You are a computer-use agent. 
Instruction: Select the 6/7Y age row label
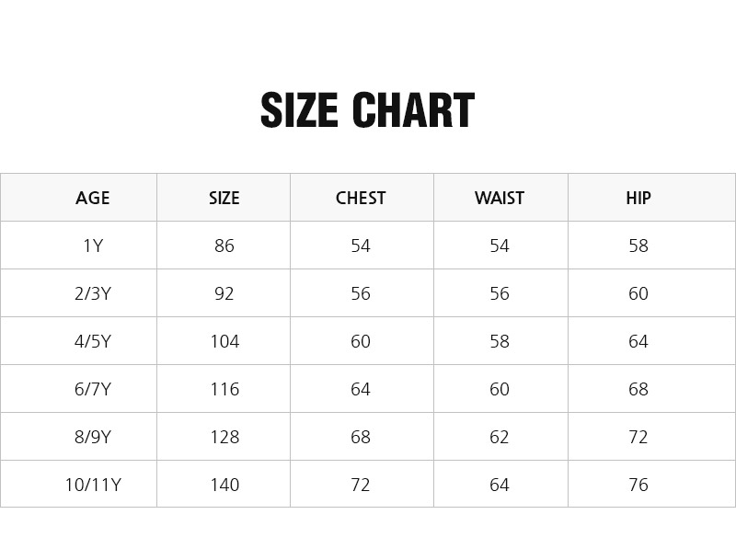pyautogui.click(x=93, y=389)
